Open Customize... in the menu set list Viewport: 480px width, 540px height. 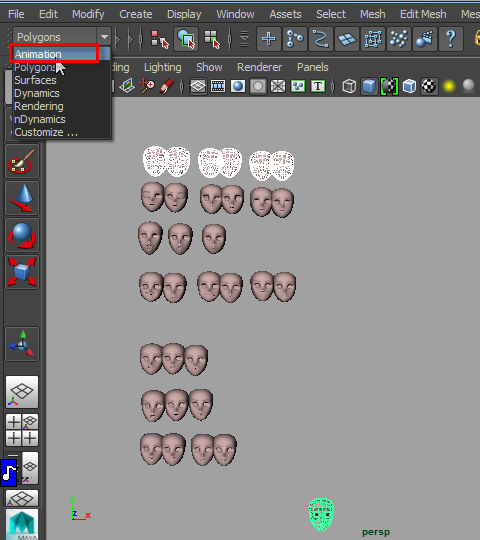(46, 132)
